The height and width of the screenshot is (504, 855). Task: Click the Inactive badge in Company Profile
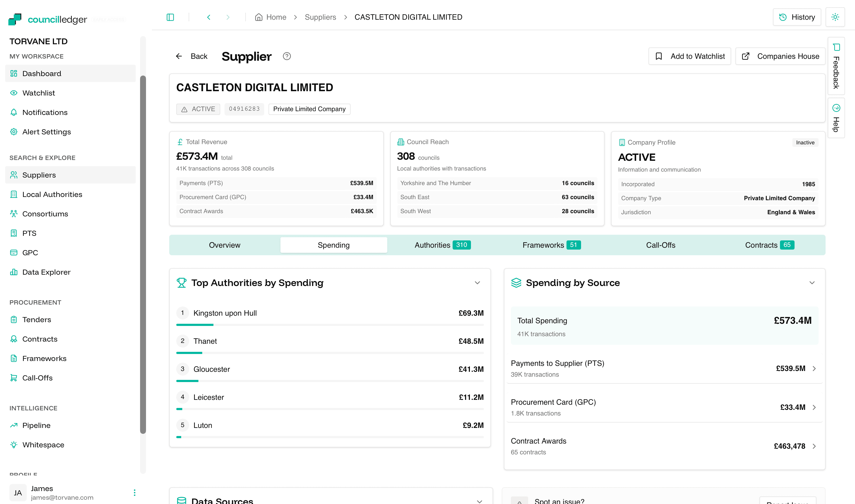[805, 142]
